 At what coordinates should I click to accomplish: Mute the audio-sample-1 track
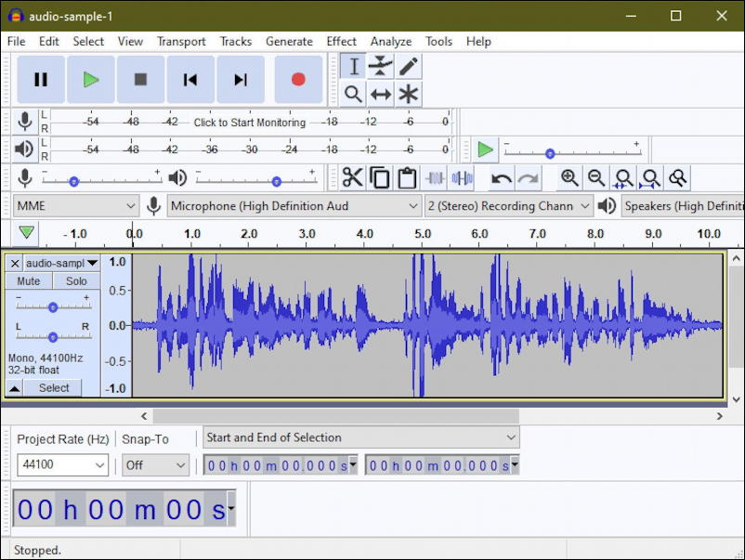pyautogui.click(x=28, y=280)
